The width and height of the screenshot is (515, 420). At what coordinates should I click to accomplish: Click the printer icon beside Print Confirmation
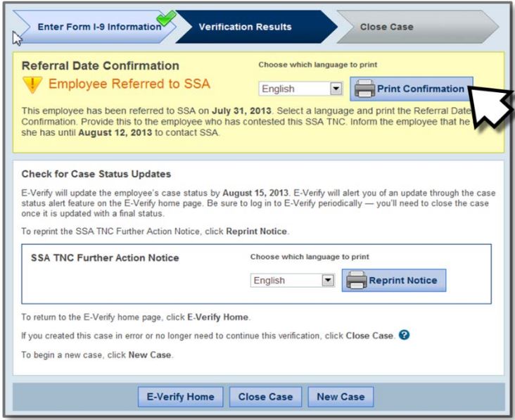tap(364, 89)
